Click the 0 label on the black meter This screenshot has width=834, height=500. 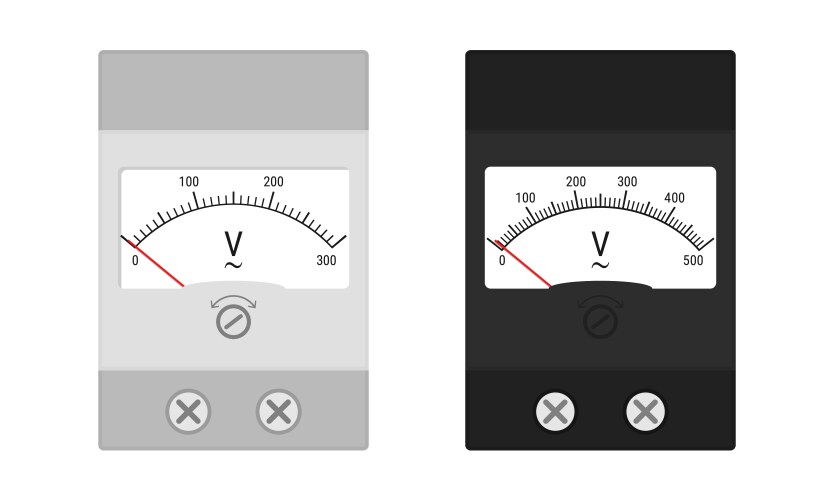coord(502,260)
